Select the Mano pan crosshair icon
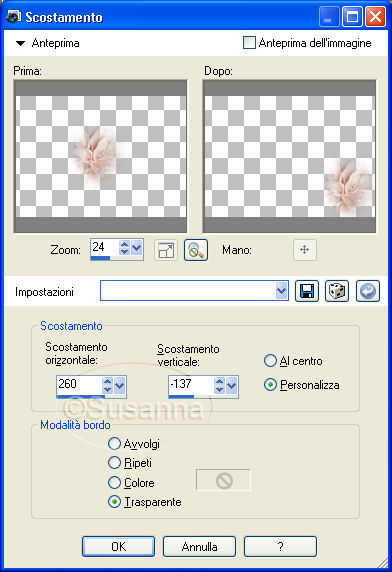The height and width of the screenshot is (572, 392). pos(304,250)
